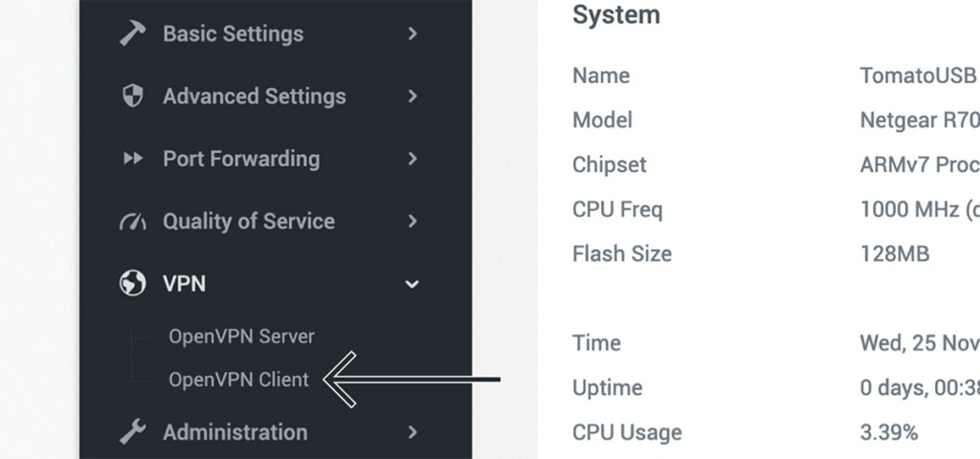Collapse the VPN section with down chevron
980x459 pixels.
[412, 284]
